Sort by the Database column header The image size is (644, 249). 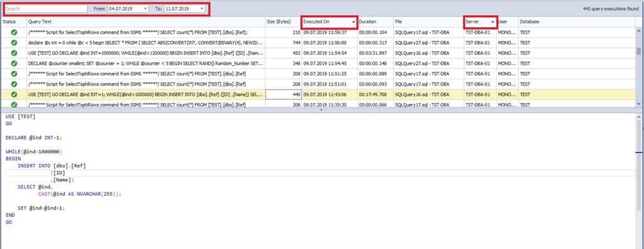point(577,22)
